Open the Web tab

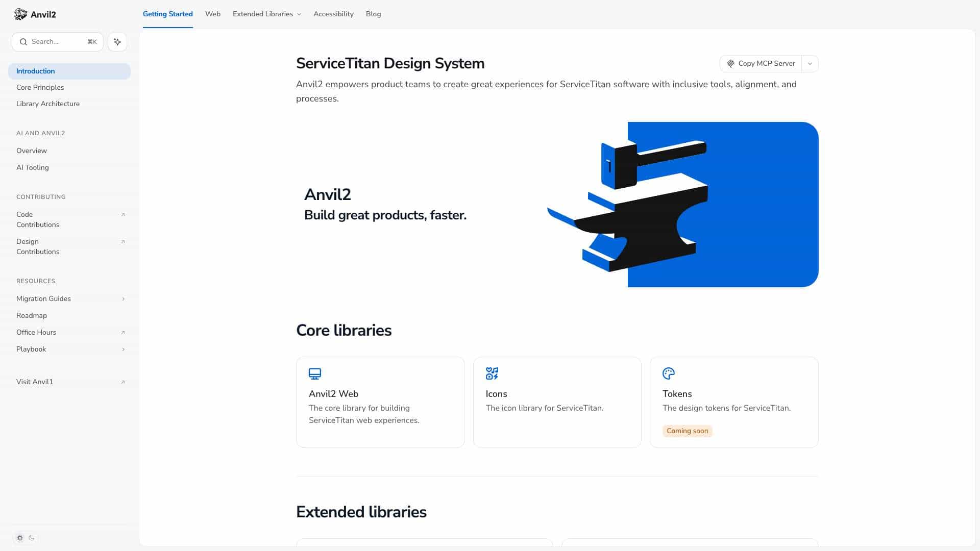coord(213,14)
